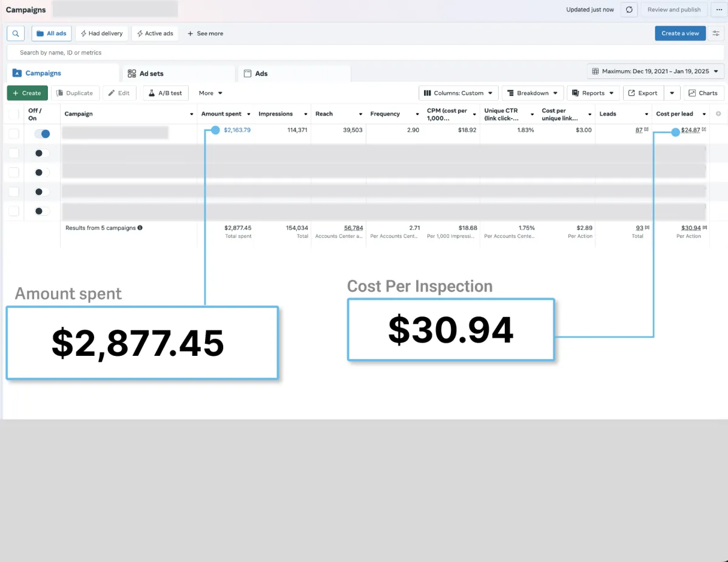The image size is (728, 562).
Task: Switch to the Campaigns tab
Action: (x=64, y=73)
